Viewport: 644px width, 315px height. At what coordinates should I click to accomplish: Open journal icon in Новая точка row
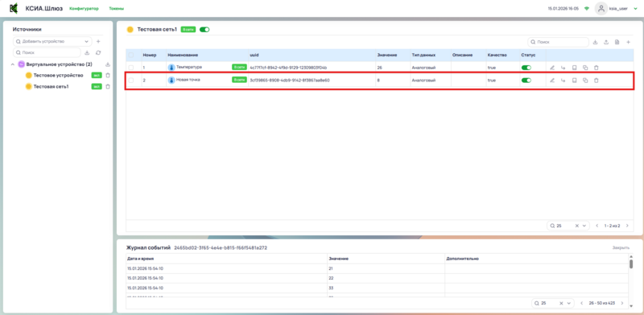tap(575, 81)
